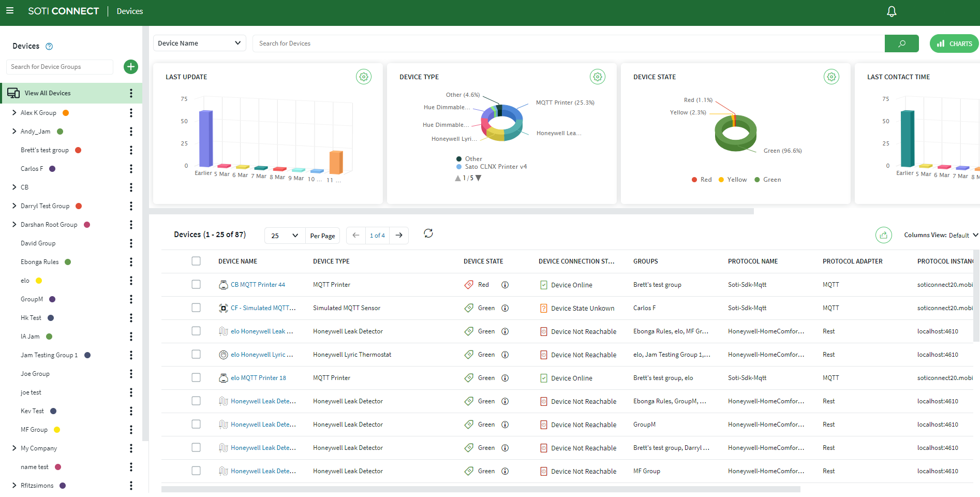This screenshot has width=980, height=497.
Task: Check the elo Honeywell Leak row
Action: 196,331
